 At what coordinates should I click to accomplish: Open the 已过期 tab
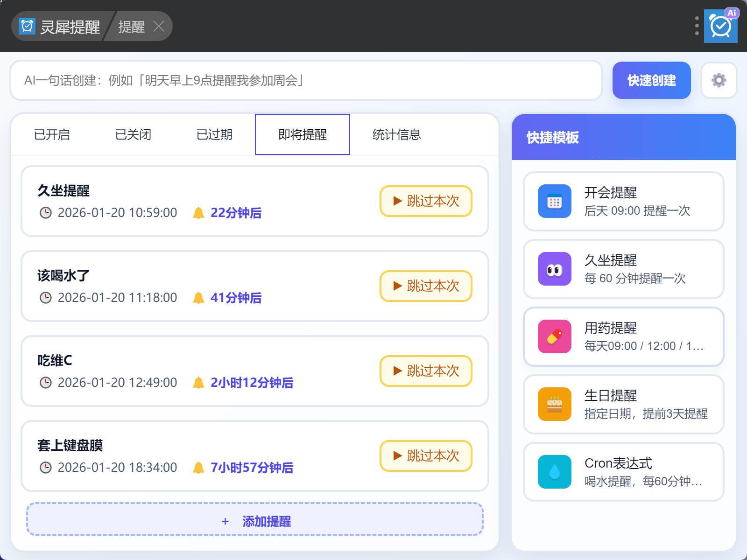(x=214, y=135)
